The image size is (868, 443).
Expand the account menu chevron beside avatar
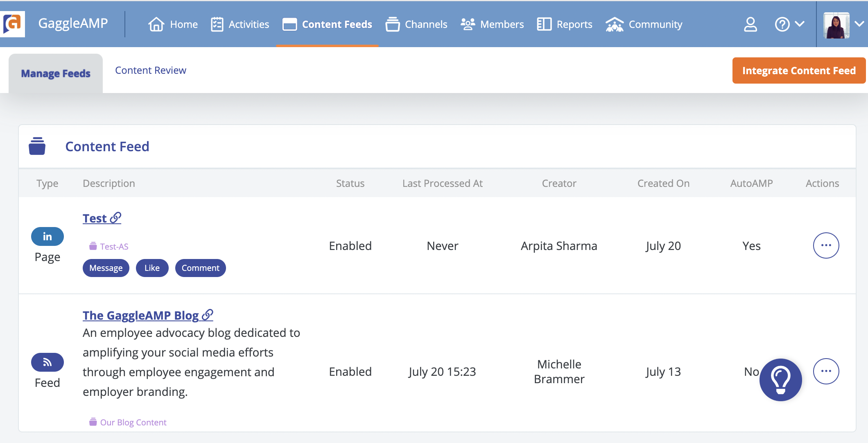[x=859, y=24]
